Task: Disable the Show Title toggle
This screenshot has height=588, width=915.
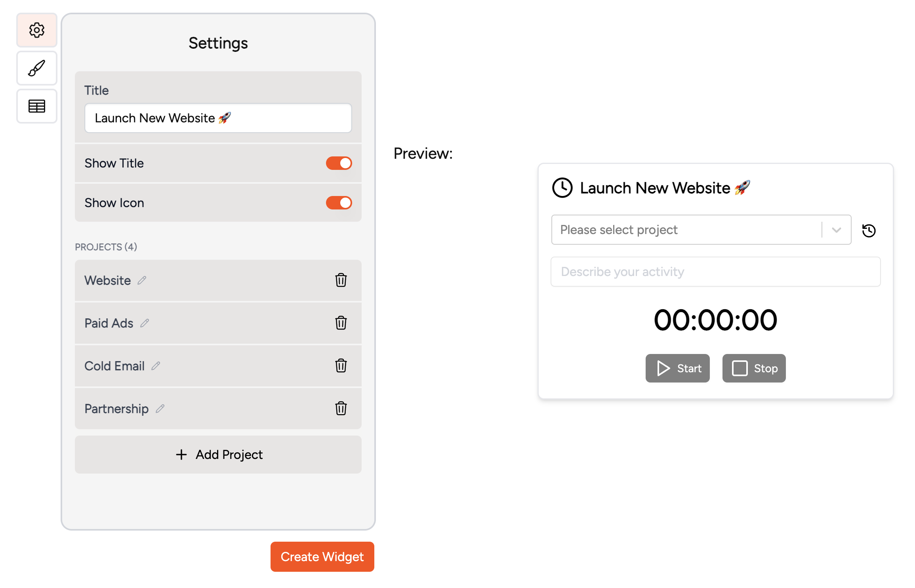Action: (x=338, y=163)
